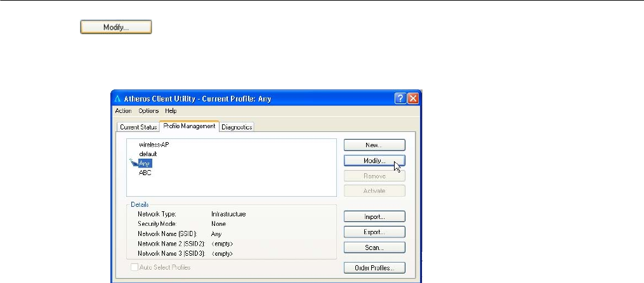Image resolution: width=644 pixels, height=283 pixels.
Task: Click the Network Name 2 (SSID2) label
Action: tap(172, 244)
